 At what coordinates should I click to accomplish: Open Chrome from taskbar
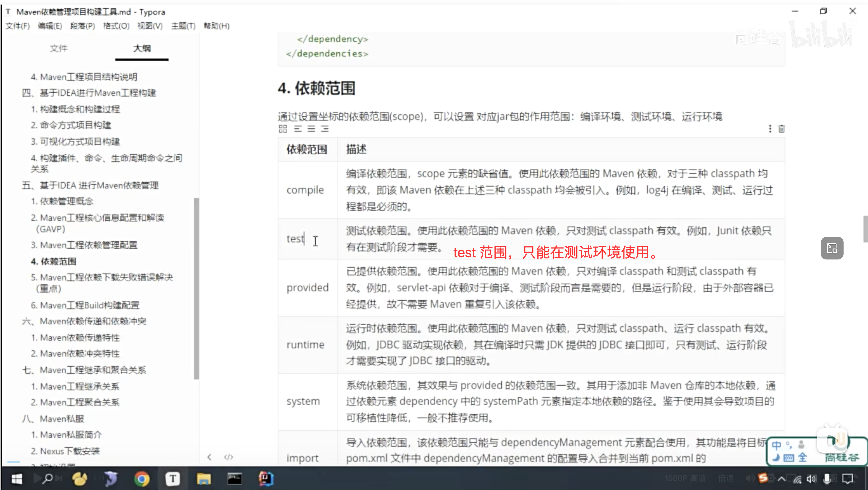[142, 479]
